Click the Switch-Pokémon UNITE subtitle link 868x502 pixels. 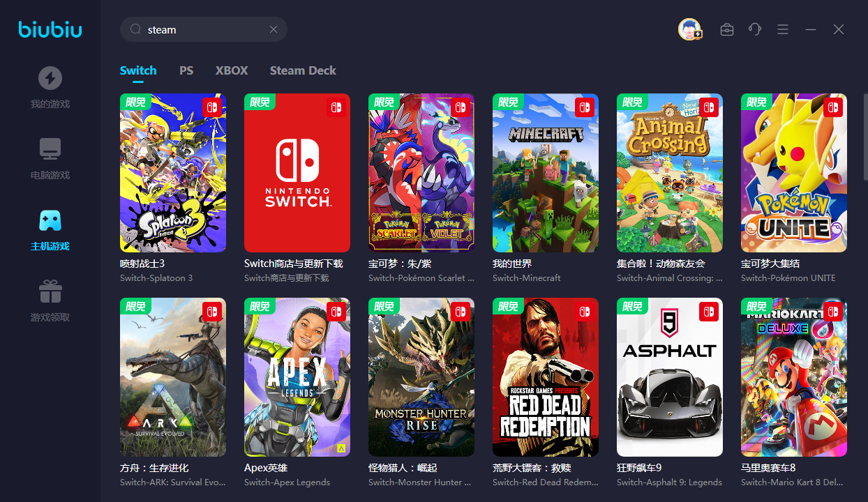(788, 278)
